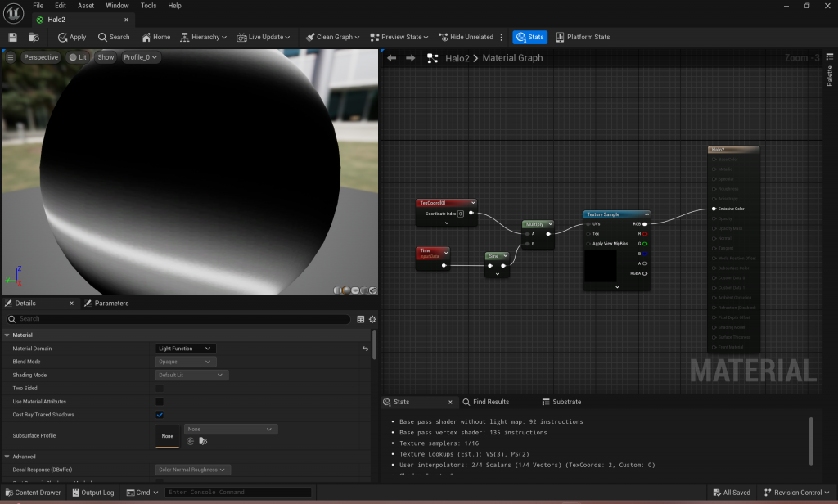The image size is (838, 504).
Task: Browse to Subsurface Profile asset in Content Browser
Action: tap(203, 441)
